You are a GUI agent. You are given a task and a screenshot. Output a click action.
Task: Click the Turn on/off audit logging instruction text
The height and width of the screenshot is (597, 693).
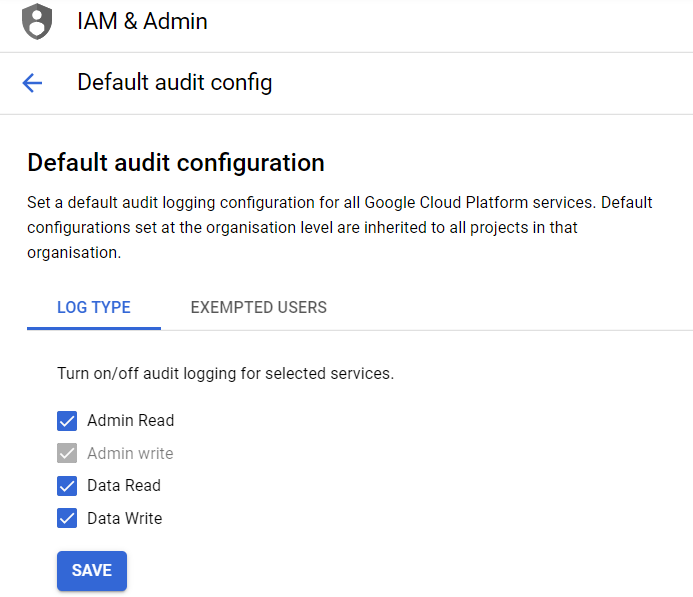click(225, 374)
